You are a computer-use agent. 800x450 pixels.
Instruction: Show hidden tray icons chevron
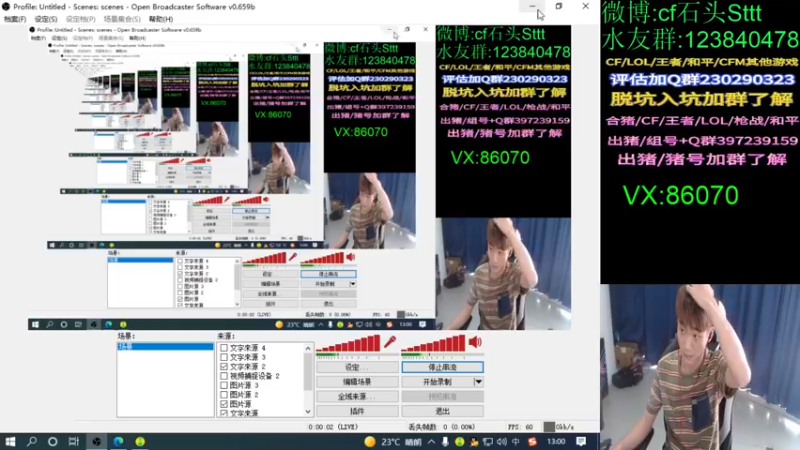tap(432, 442)
